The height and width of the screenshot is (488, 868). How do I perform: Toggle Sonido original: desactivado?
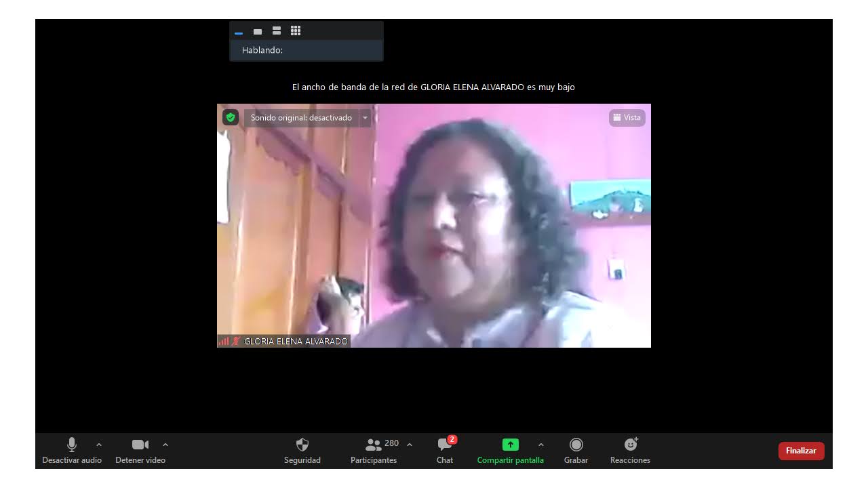(x=301, y=118)
